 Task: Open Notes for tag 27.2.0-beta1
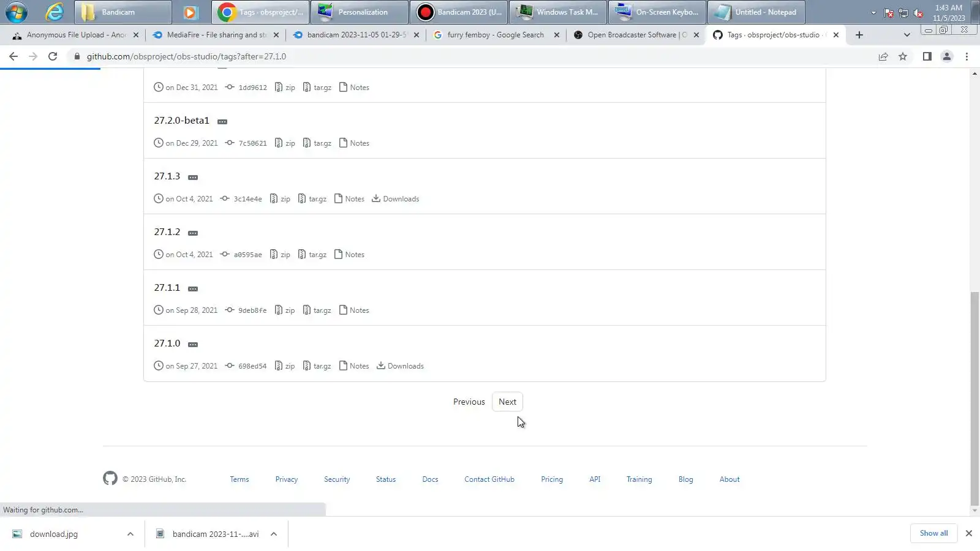(355, 143)
